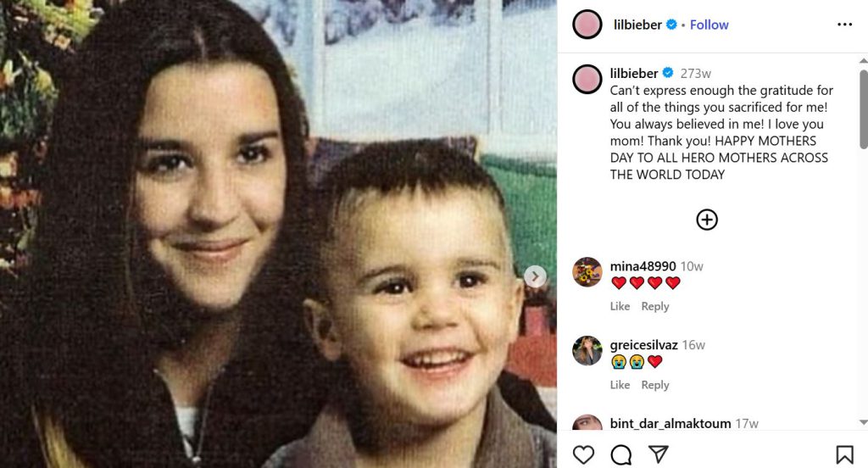Like mina48990's comment
The height and width of the screenshot is (468, 868).
(620, 306)
